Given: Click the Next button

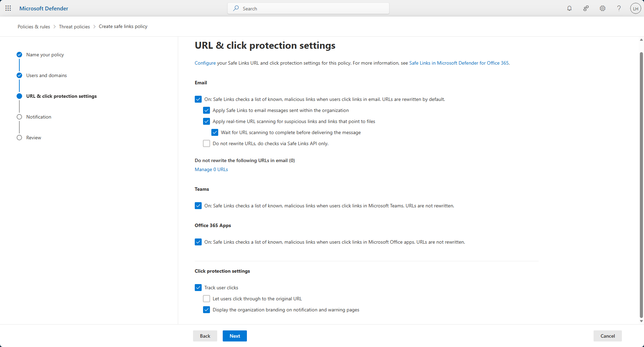Looking at the screenshot, I should click(235, 336).
